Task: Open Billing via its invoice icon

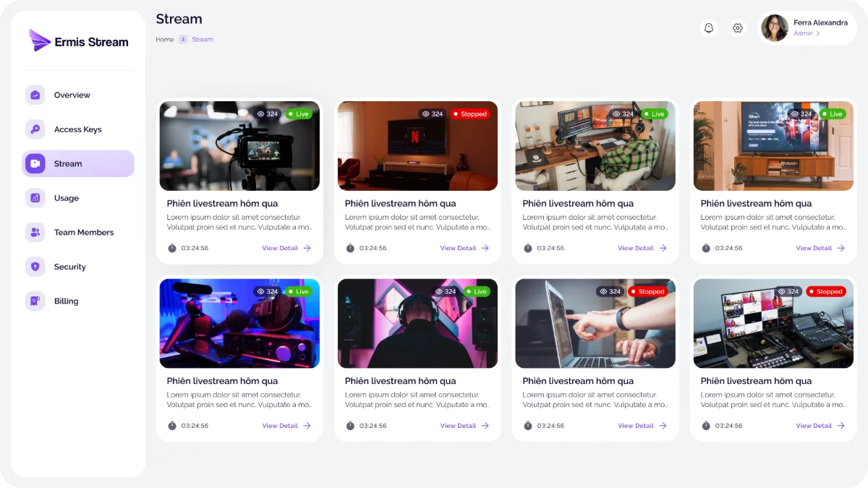Action: coord(35,301)
